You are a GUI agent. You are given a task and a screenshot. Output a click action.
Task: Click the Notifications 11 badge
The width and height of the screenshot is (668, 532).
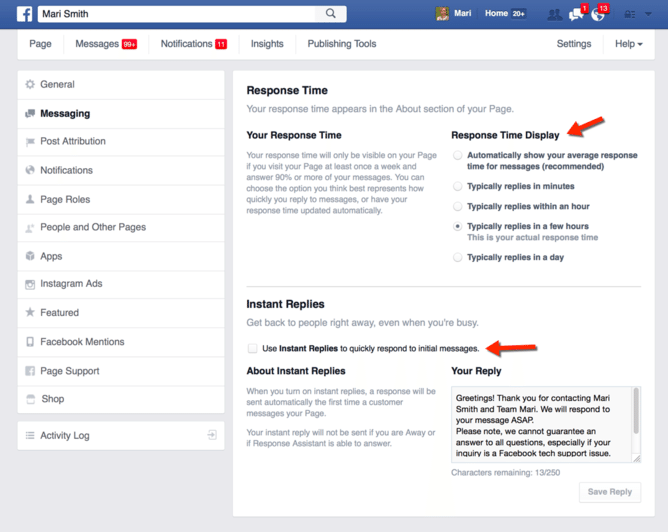point(221,44)
